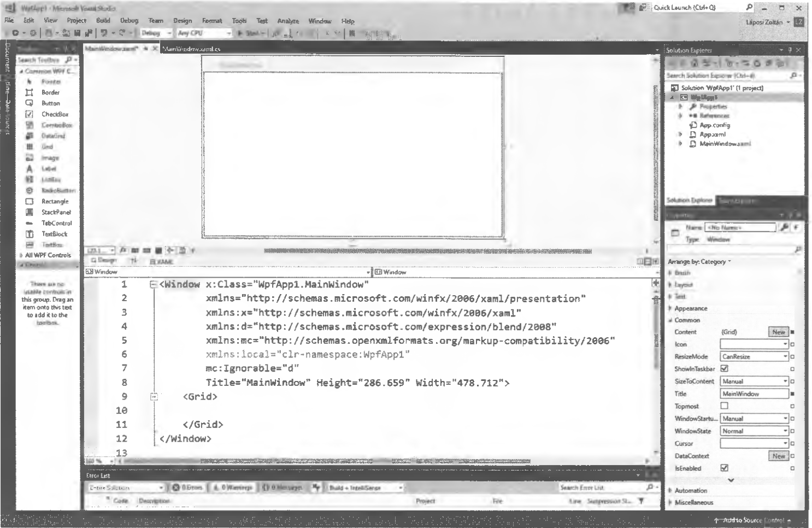The image size is (812, 528).
Task: Pick the TabControl icon in Toolbox
Action: click(x=30, y=224)
